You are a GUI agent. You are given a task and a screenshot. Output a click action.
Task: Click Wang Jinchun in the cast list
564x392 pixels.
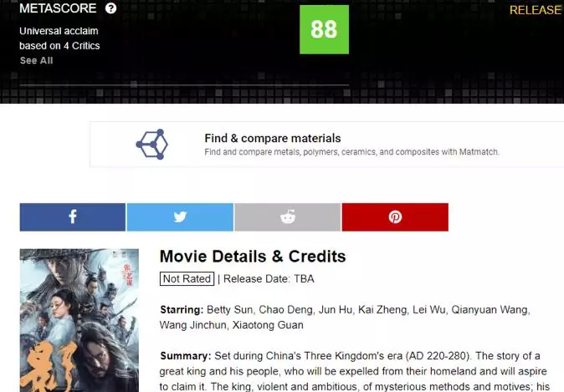(x=192, y=325)
